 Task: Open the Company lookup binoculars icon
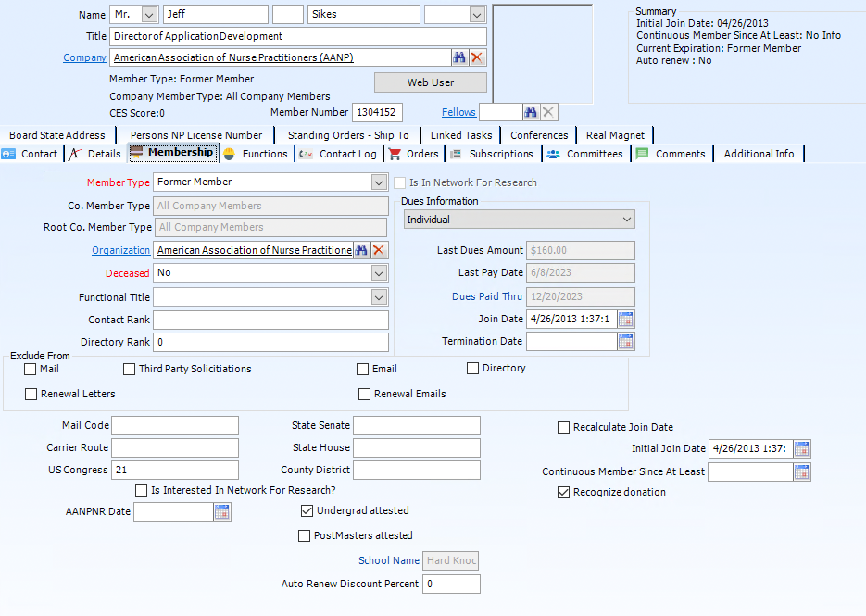(x=459, y=57)
